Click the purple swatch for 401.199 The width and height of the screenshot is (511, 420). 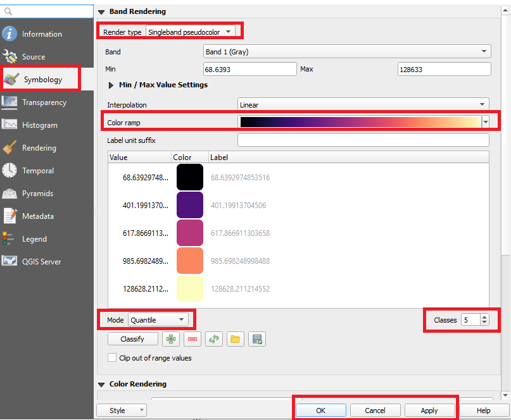pyautogui.click(x=190, y=205)
